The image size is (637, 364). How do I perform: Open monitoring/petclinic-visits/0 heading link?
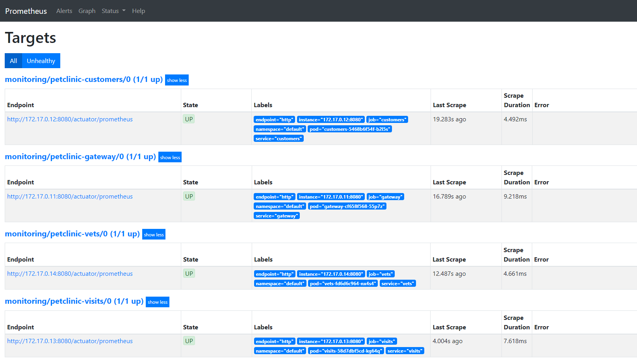click(74, 301)
